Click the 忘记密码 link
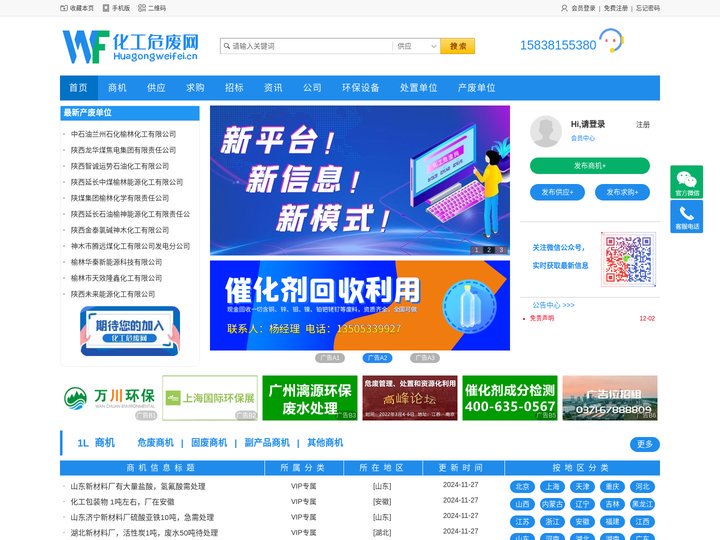720x540 pixels. pos(648,8)
